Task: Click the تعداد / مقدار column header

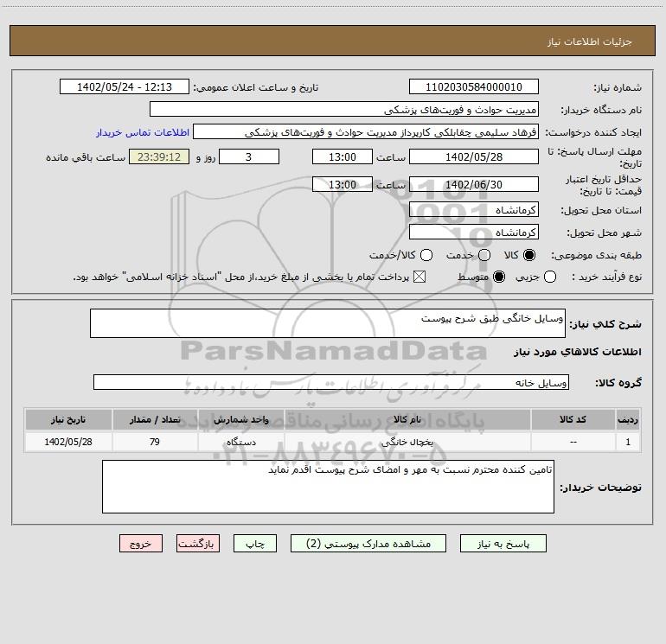Action: (x=155, y=420)
